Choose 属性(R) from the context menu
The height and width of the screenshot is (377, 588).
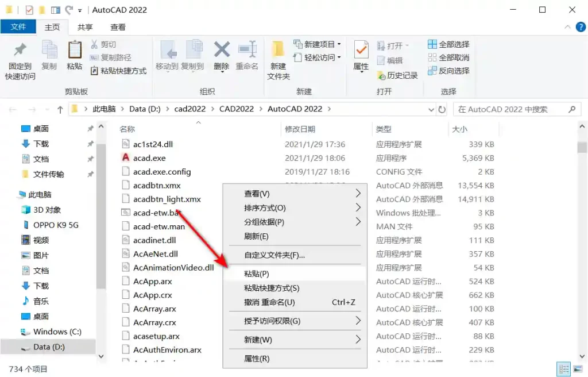coord(257,359)
